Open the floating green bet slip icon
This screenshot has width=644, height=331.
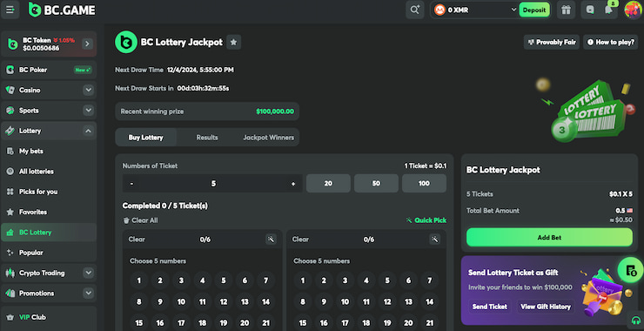click(630, 270)
